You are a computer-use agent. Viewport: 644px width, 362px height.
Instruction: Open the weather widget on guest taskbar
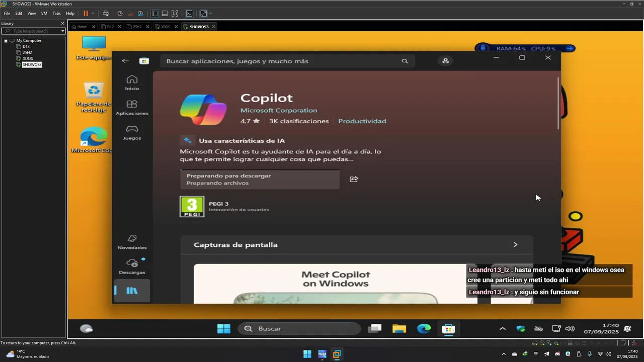click(x=87, y=329)
